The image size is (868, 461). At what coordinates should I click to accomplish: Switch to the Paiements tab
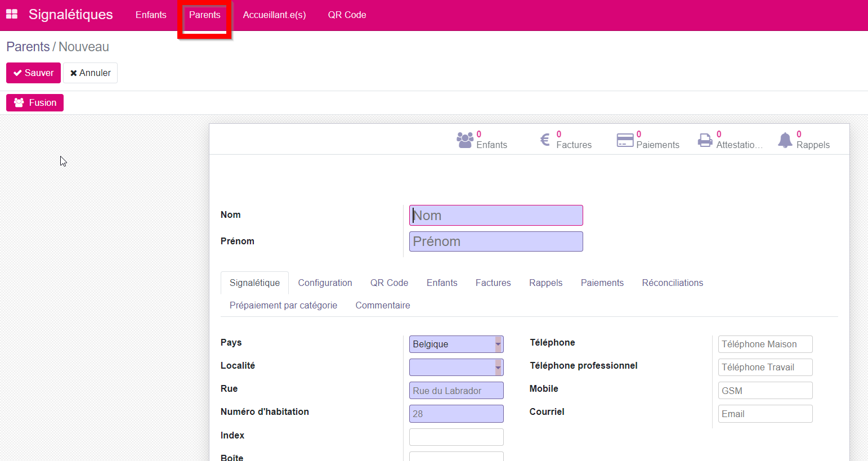pyautogui.click(x=602, y=283)
